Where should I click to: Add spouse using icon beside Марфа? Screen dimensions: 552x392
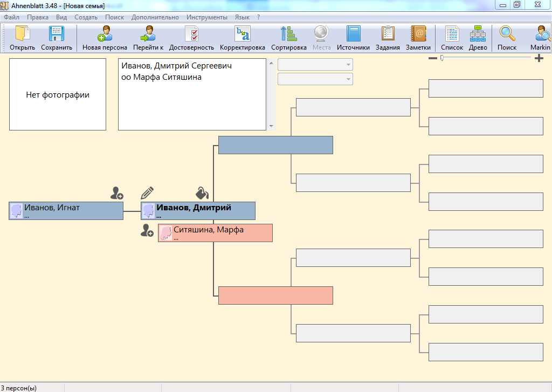pos(147,231)
